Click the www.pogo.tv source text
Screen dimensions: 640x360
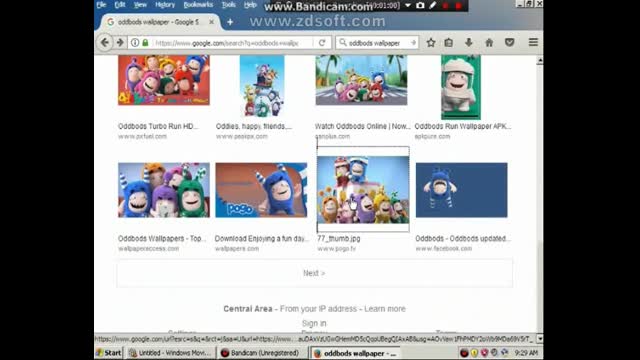(x=337, y=248)
